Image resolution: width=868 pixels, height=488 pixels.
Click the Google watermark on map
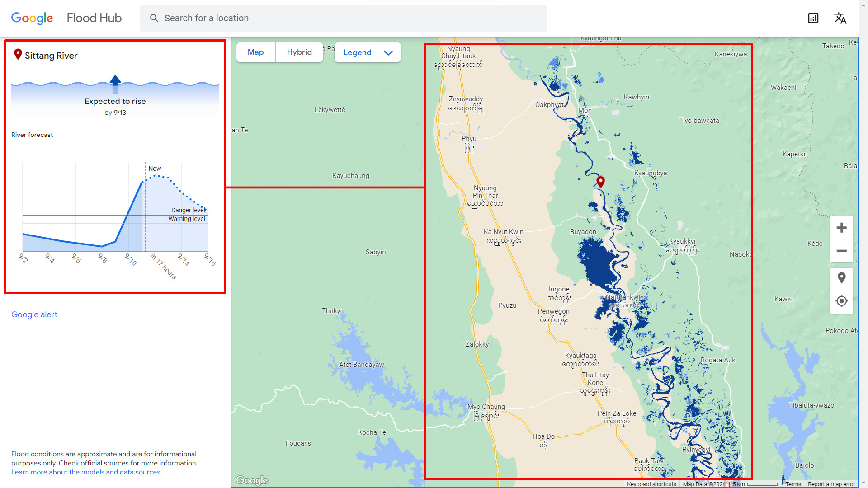click(x=252, y=480)
